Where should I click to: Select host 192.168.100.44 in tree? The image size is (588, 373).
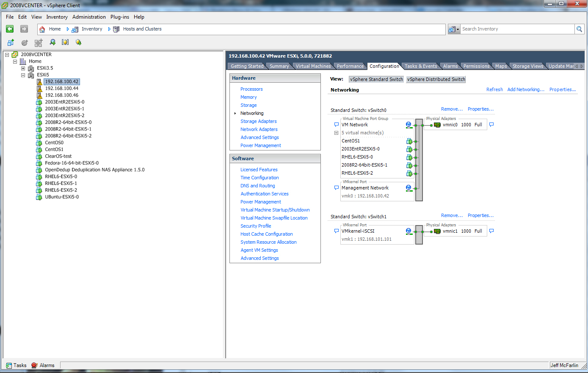tap(62, 89)
